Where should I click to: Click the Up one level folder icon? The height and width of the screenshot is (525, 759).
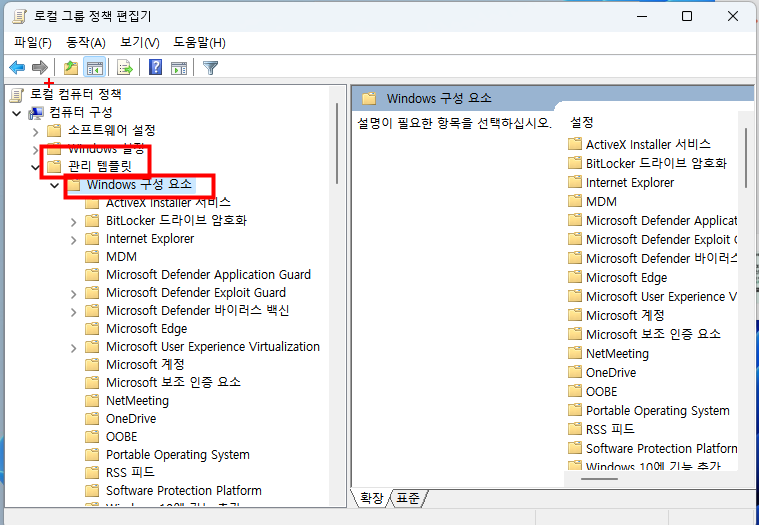(71, 68)
